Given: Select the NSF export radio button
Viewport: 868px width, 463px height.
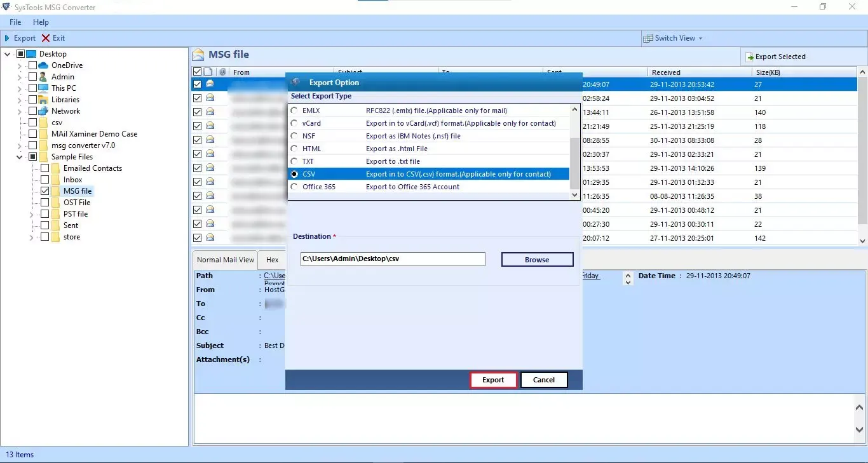Looking at the screenshot, I should [x=294, y=136].
